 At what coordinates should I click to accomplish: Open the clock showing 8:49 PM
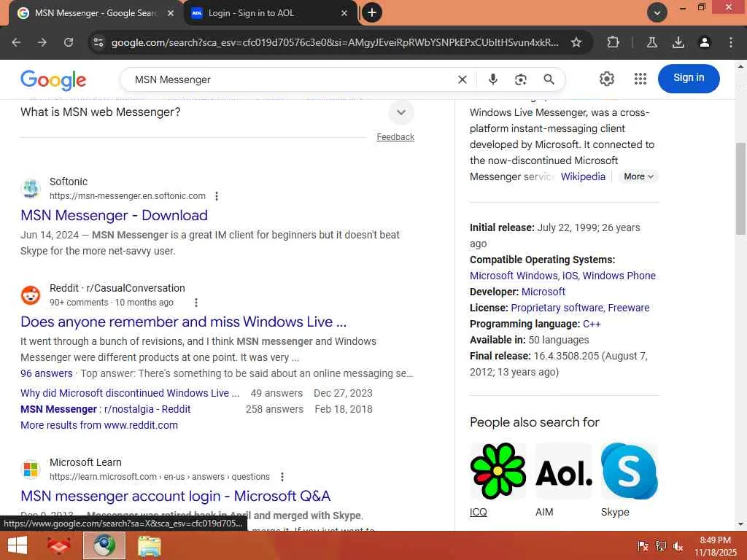click(x=715, y=545)
